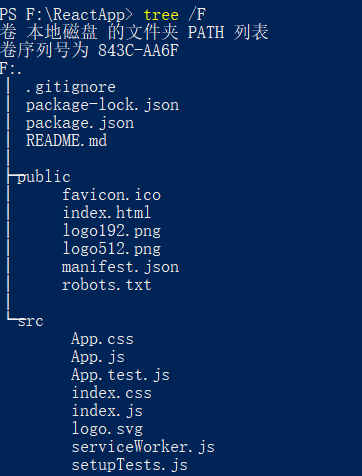Select logo192.png file name
This screenshot has height=476, width=362.
pos(112,231)
